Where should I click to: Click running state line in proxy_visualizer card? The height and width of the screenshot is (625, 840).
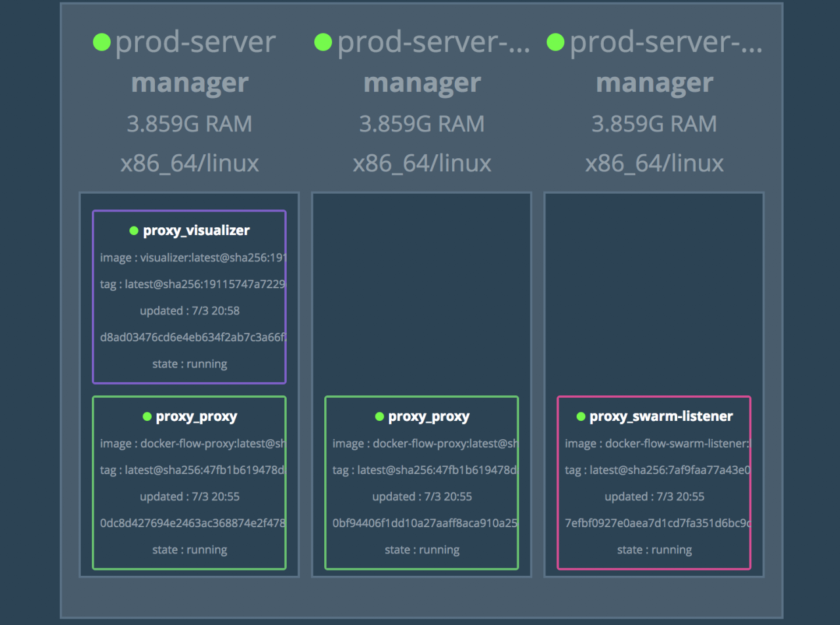pyautogui.click(x=189, y=364)
